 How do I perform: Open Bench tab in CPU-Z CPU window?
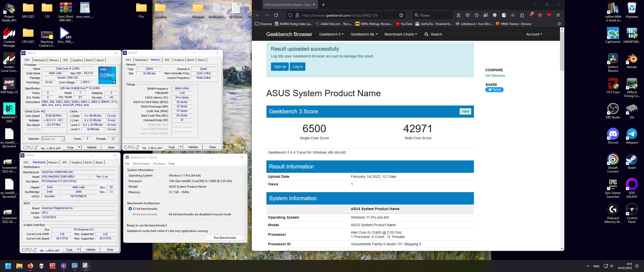(90, 60)
